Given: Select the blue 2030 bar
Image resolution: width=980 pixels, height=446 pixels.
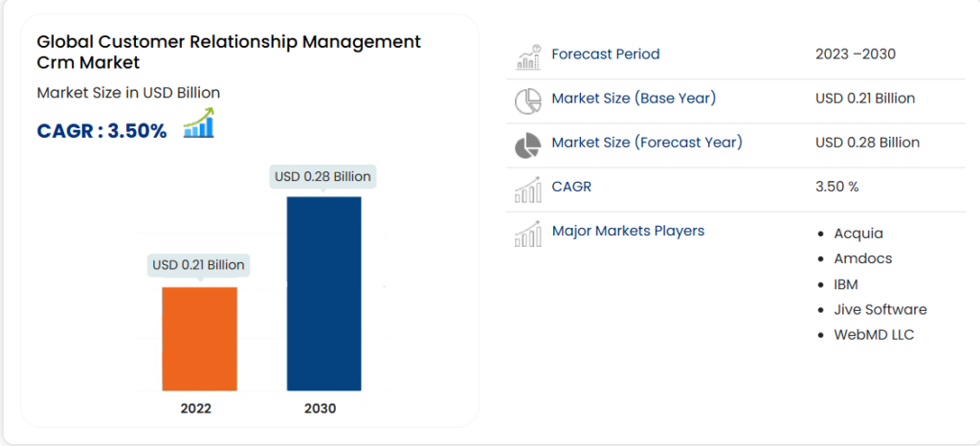Looking at the screenshot, I should (323, 293).
